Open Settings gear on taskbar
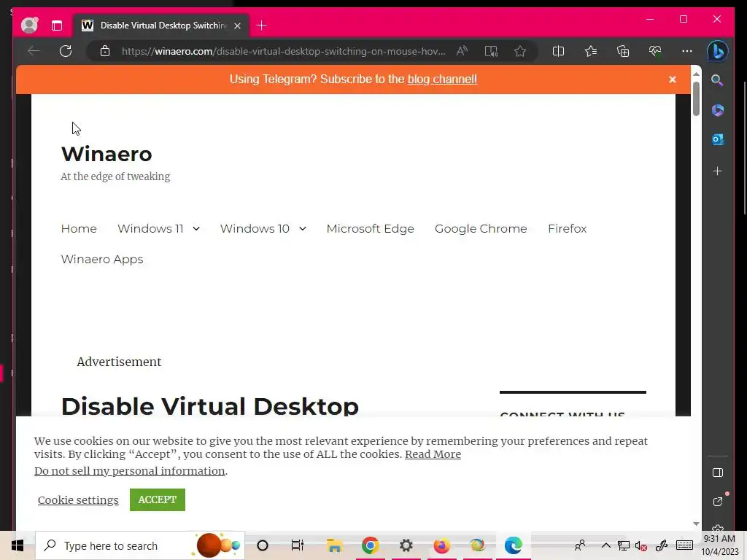Viewport: 747px width, 560px height. click(406, 545)
